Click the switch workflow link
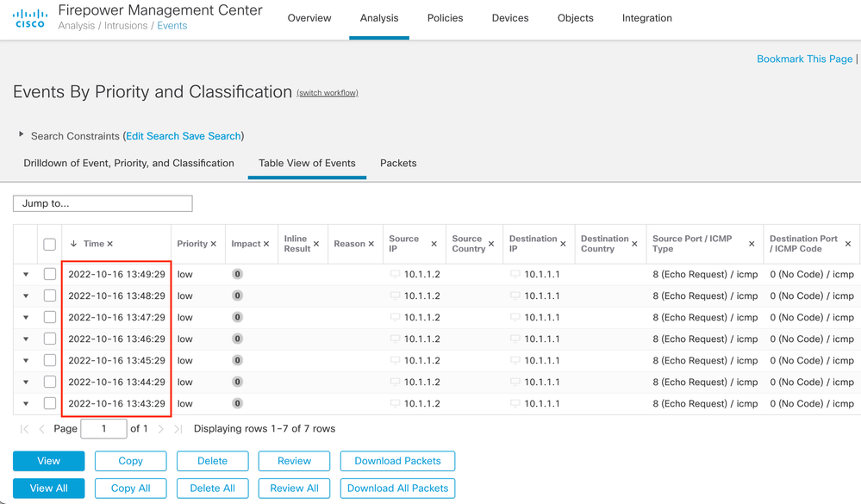Viewport: 861px width, 504px height. 328,93
